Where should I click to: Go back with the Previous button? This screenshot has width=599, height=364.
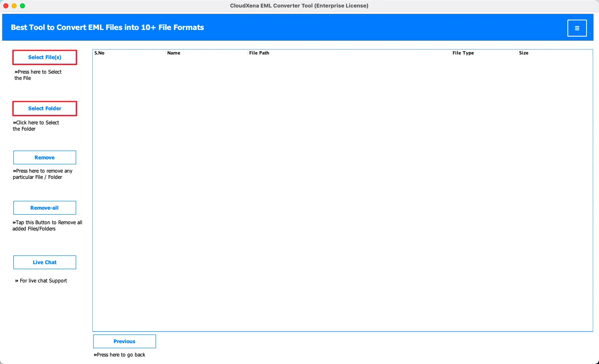click(x=124, y=342)
